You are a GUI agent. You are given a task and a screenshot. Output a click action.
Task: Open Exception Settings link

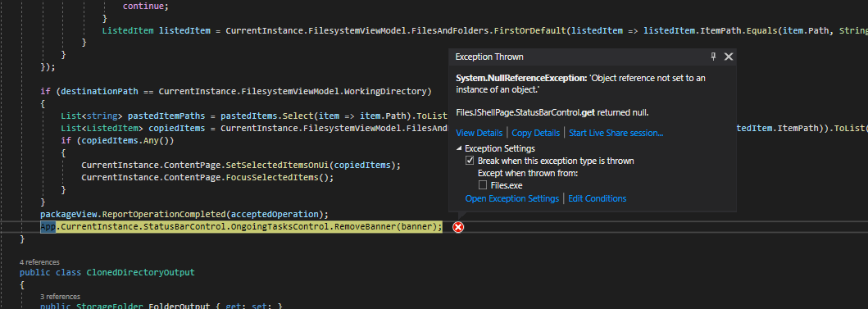pos(512,198)
